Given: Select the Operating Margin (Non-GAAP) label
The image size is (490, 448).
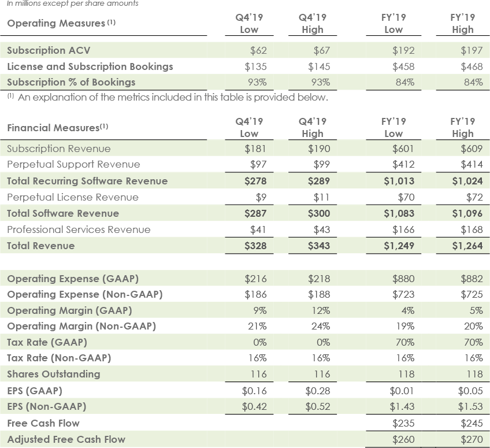Looking at the screenshot, I should coord(81,326).
